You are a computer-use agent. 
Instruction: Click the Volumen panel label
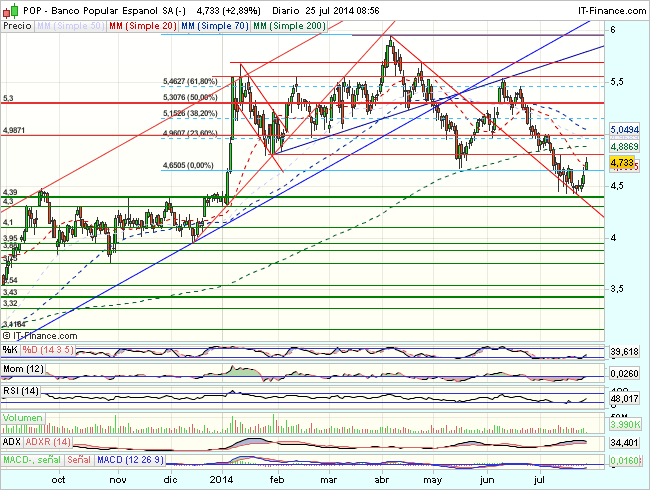click(23, 418)
